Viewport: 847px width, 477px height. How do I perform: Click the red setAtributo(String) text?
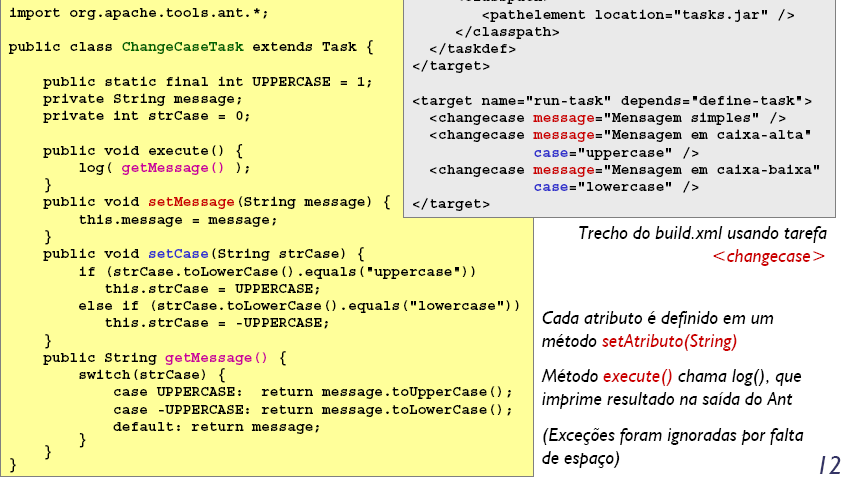click(x=669, y=341)
